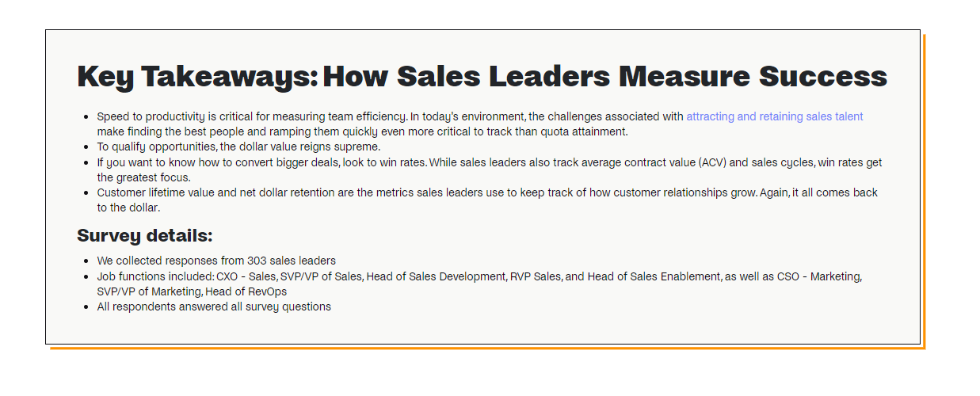Click the bullet dot before To qualify opportunities

coord(85,147)
